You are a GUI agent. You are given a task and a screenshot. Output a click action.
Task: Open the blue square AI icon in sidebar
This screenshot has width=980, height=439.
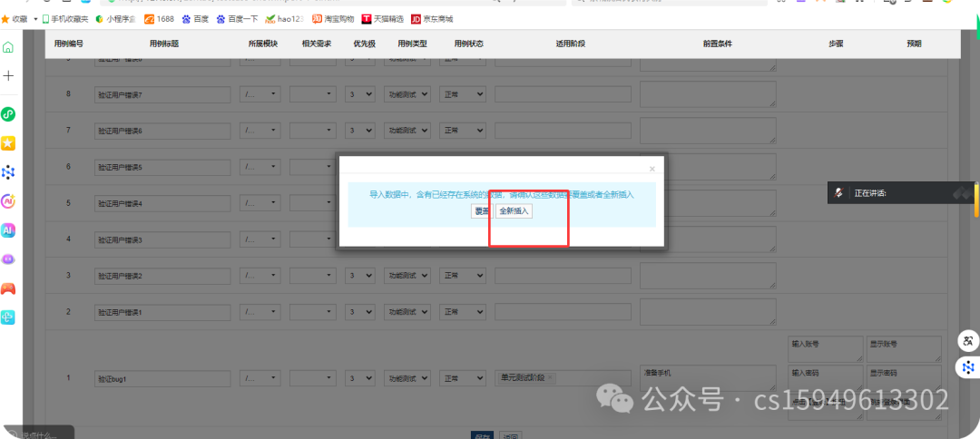(x=8, y=230)
